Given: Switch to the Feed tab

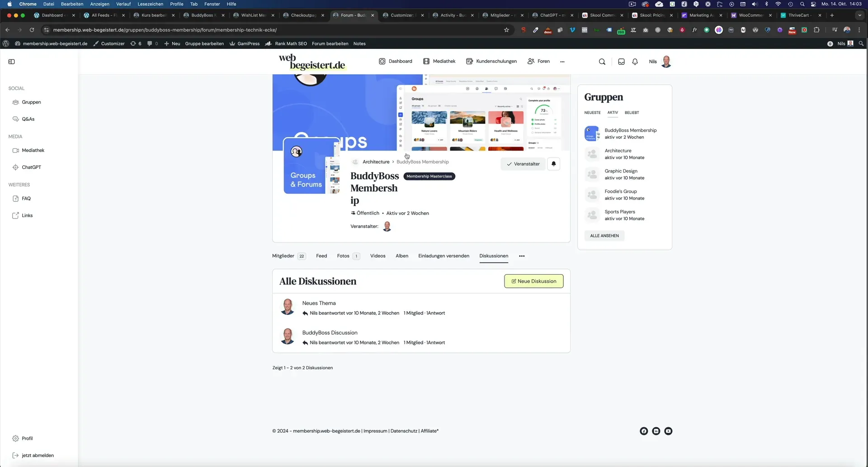Looking at the screenshot, I should 321,256.
